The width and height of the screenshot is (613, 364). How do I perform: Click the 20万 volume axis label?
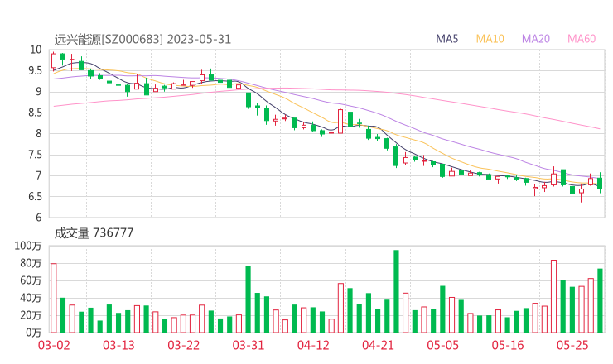point(31,315)
